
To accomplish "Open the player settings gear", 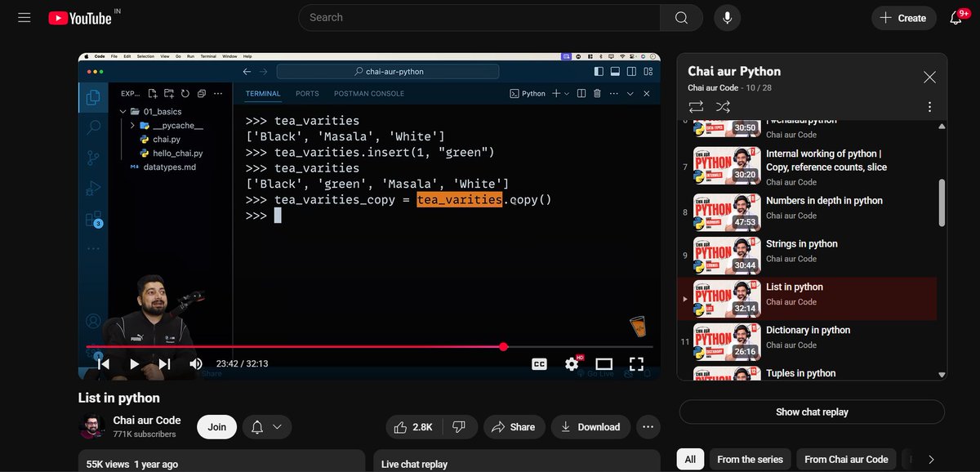I will 572,364.
